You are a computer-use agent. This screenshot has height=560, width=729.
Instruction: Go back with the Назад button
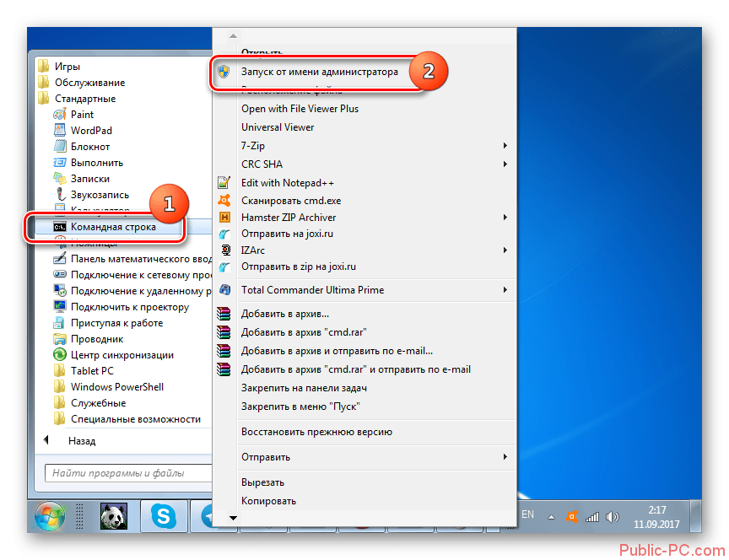[82, 440]
